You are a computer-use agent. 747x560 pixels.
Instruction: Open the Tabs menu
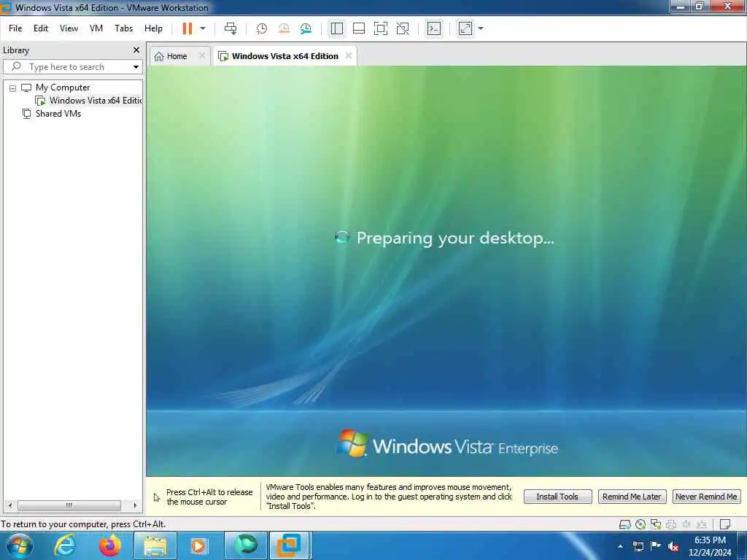point(123,28)
